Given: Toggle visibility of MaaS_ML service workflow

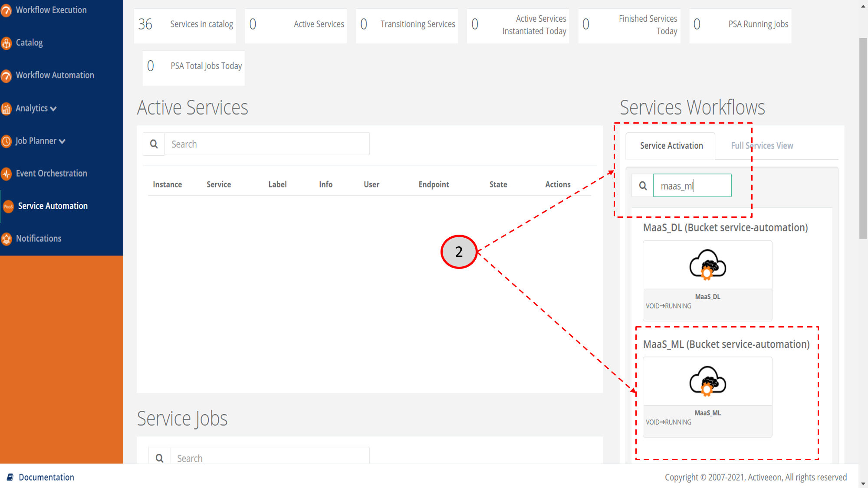Looking at the screenshot, I should (726, 344).
